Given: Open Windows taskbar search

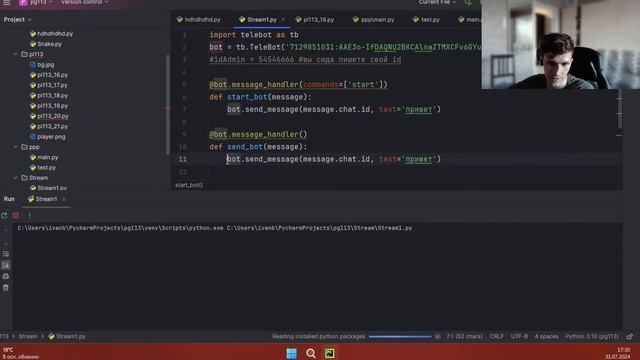Looking at the screenshot, I should pyautogui.click(x=311, y=353).
